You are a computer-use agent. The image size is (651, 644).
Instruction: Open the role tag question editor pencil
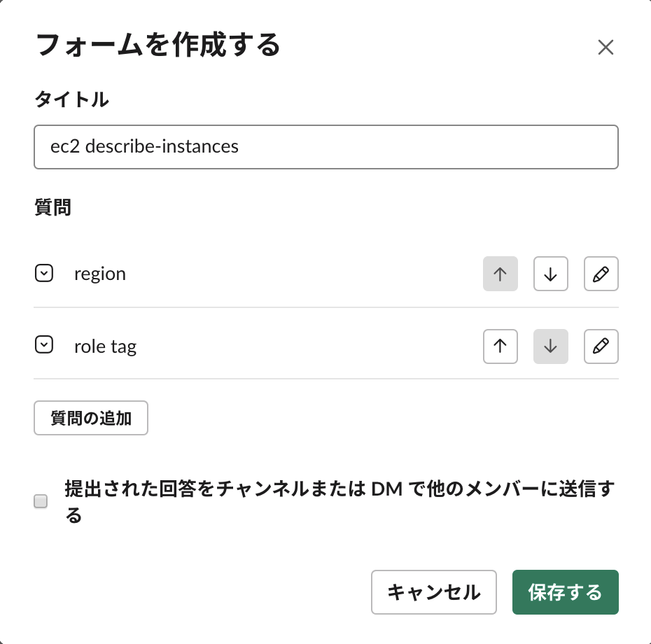[601, 346]
